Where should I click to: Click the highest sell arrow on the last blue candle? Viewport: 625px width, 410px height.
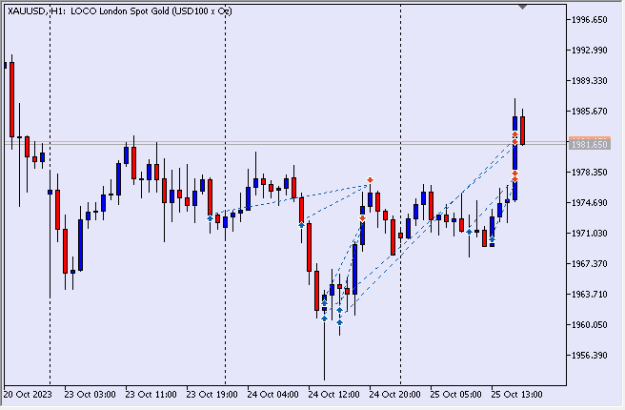[x=515, y=134]
